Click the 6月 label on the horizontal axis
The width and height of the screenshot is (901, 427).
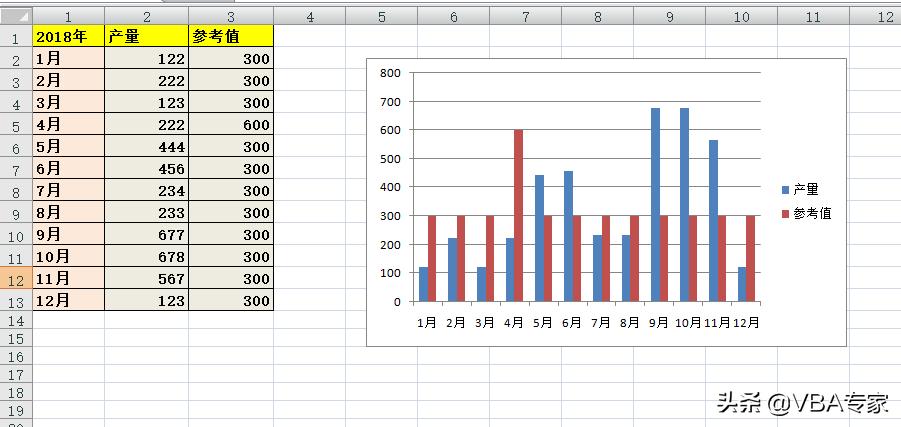[x=571, y=323]
